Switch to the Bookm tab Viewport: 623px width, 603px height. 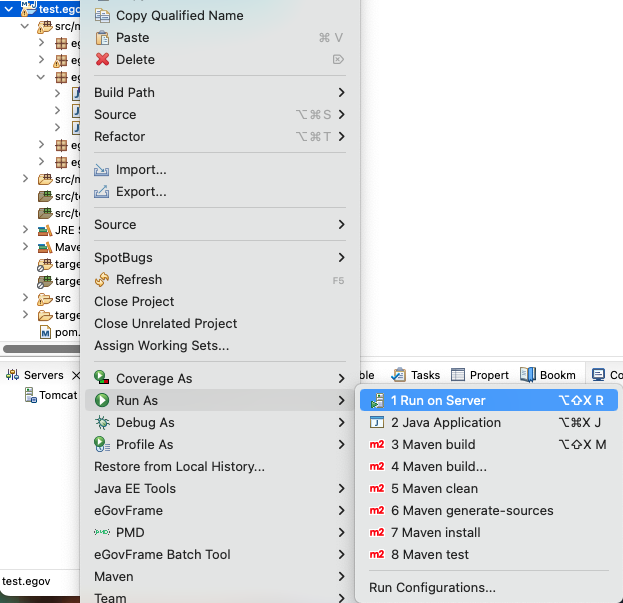click(x=548, y=375)
